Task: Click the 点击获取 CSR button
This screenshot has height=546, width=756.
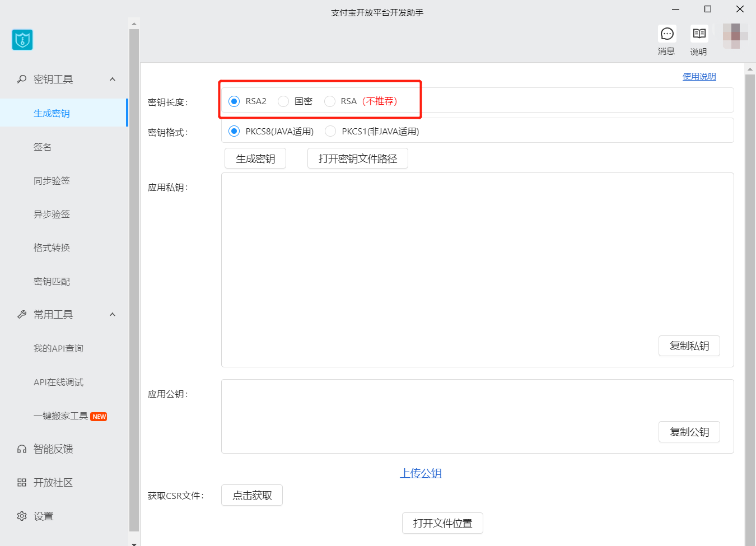Action: pyautogui.click(x=252, y=495)
